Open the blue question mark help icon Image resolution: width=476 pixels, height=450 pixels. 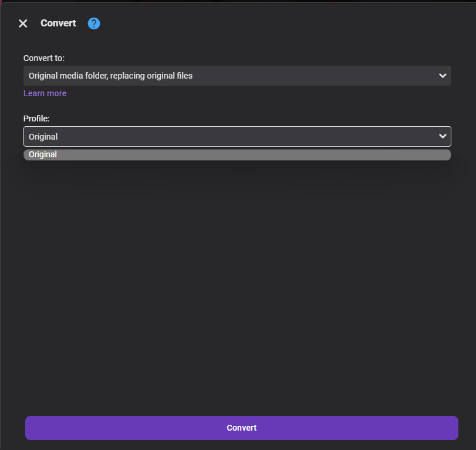tap(94, 23)
